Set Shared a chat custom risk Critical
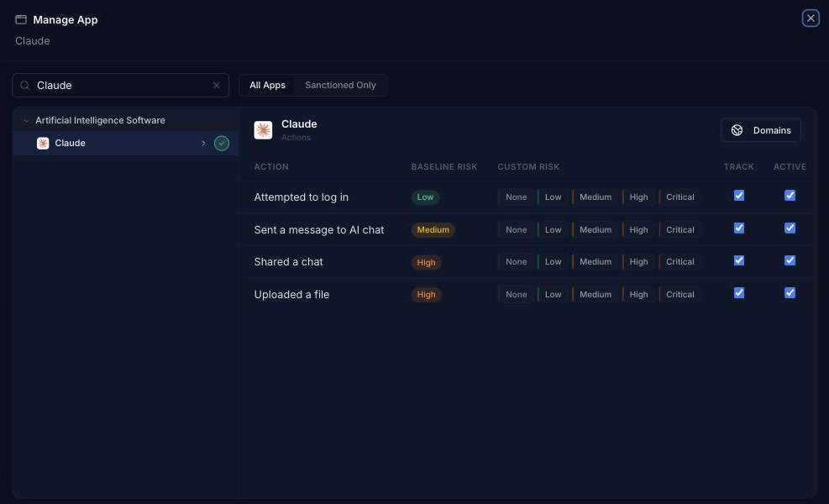Screen dimensions: 829x504 coord(679,262)
